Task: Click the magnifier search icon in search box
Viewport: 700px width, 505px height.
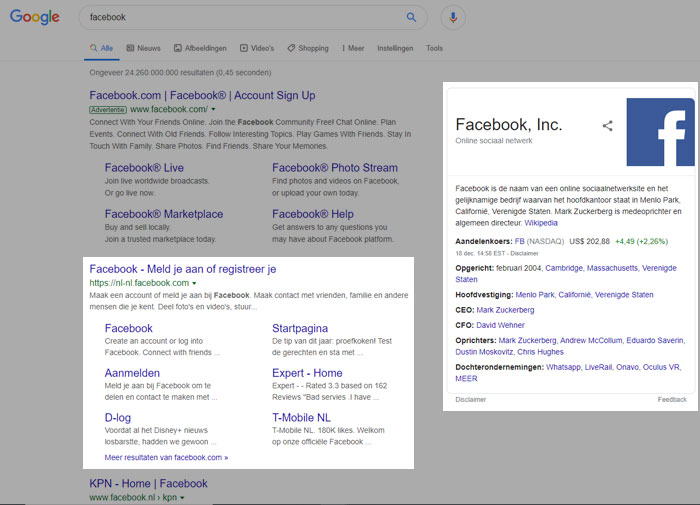Action: point(411,17)
